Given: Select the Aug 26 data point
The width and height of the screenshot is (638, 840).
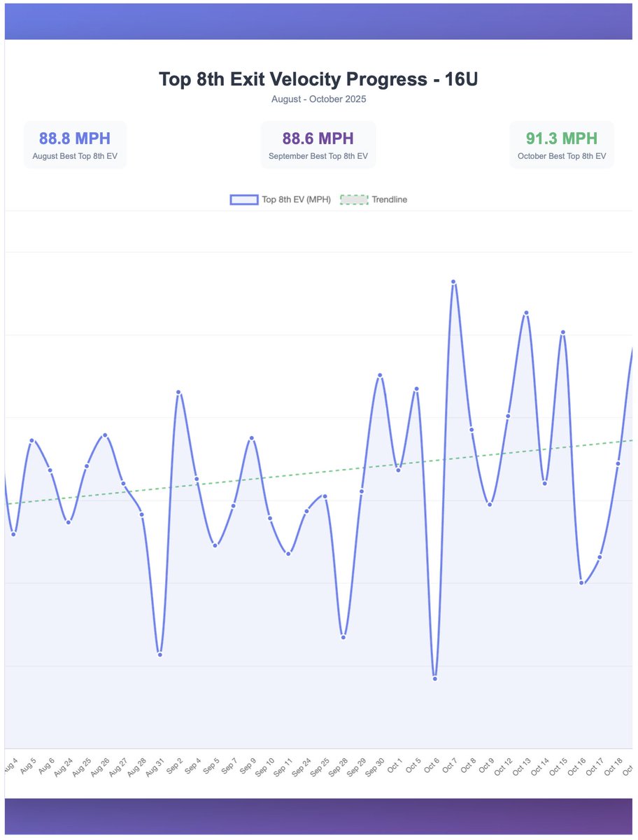Looking at the screenshot, I should pos(105,435).
